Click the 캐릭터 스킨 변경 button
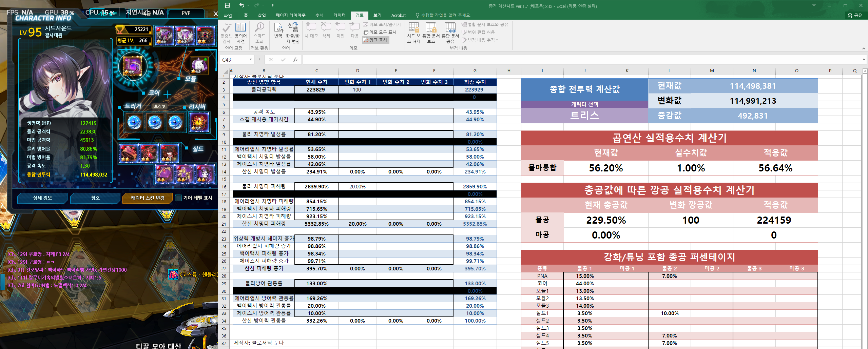Screen dimensions: 868x349 pyautogui.click(x=148, y=198)
